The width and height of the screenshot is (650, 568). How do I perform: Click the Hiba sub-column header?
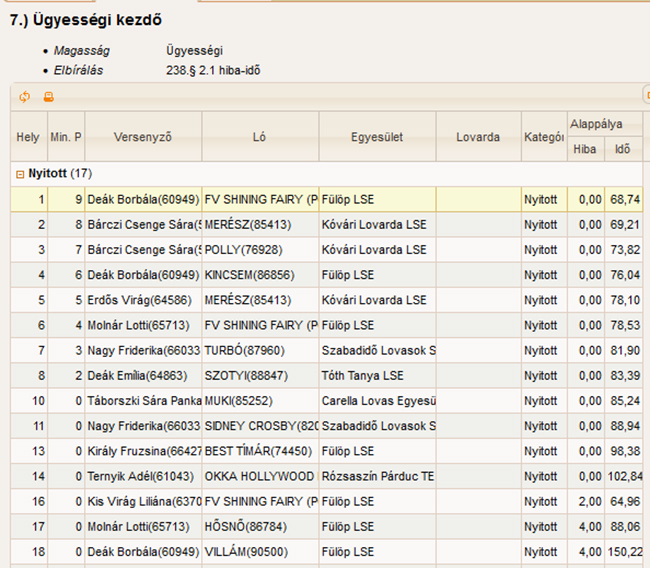coord(584,149)
